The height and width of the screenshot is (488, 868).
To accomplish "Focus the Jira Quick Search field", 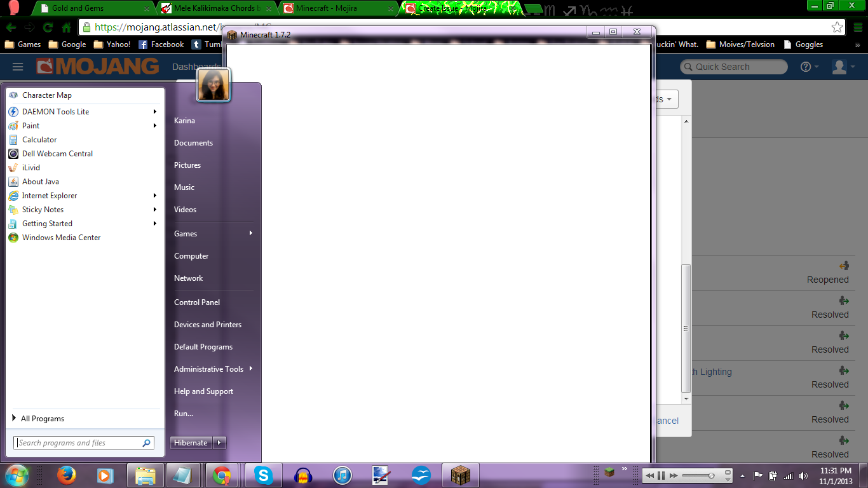I will point(734,67).
